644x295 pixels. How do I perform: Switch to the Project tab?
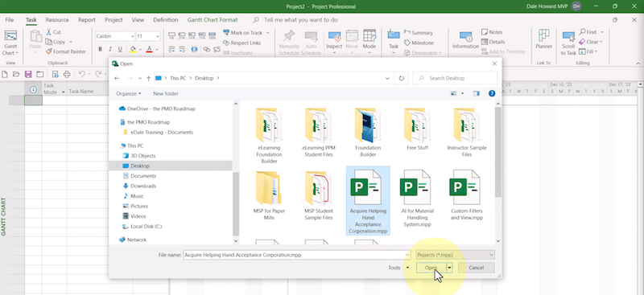(114, 20)
